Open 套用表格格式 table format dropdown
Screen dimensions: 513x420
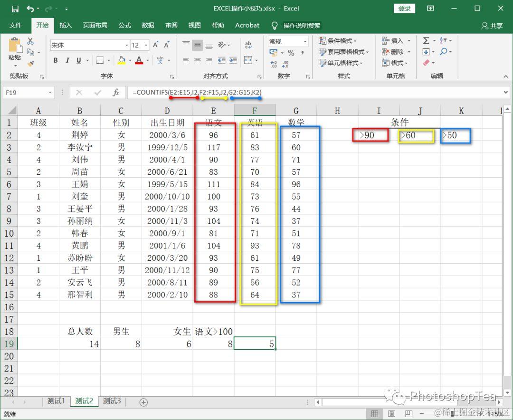tap(343, 52)
